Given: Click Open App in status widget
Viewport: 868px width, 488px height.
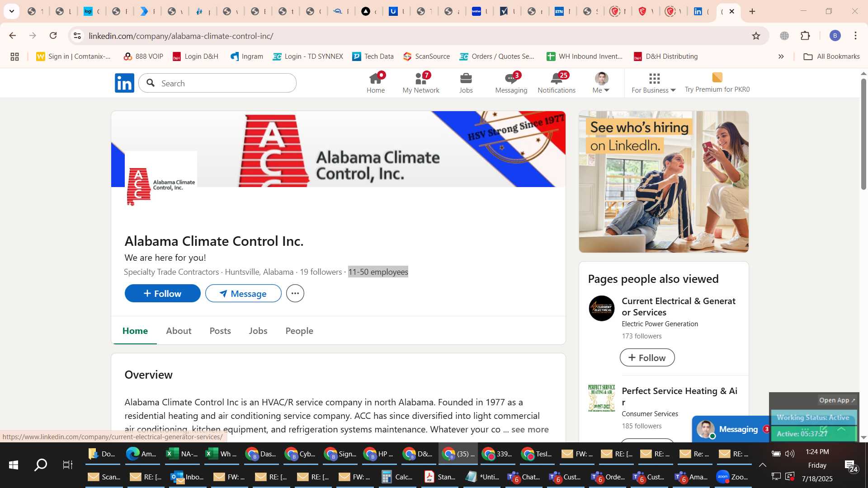Looking at the screenshot, I should click(837, 400).
